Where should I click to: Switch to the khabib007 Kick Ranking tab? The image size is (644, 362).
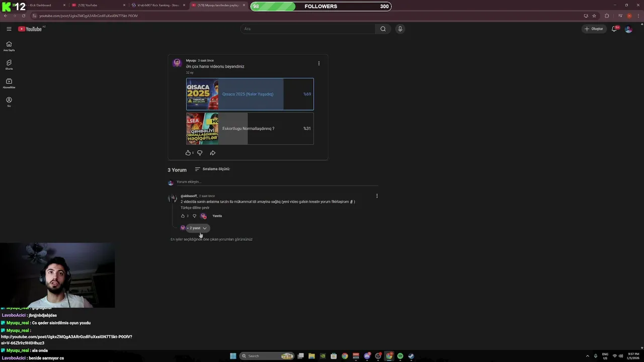point(158,5)
